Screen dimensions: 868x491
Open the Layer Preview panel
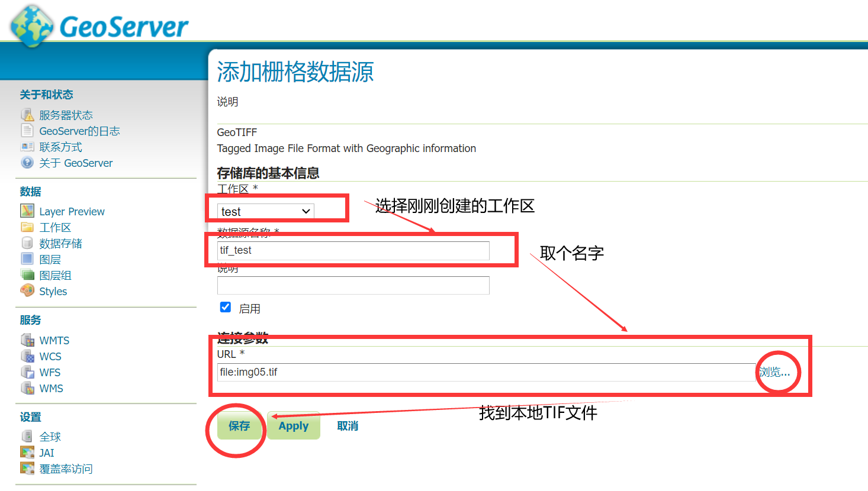[x=72, y=211]
